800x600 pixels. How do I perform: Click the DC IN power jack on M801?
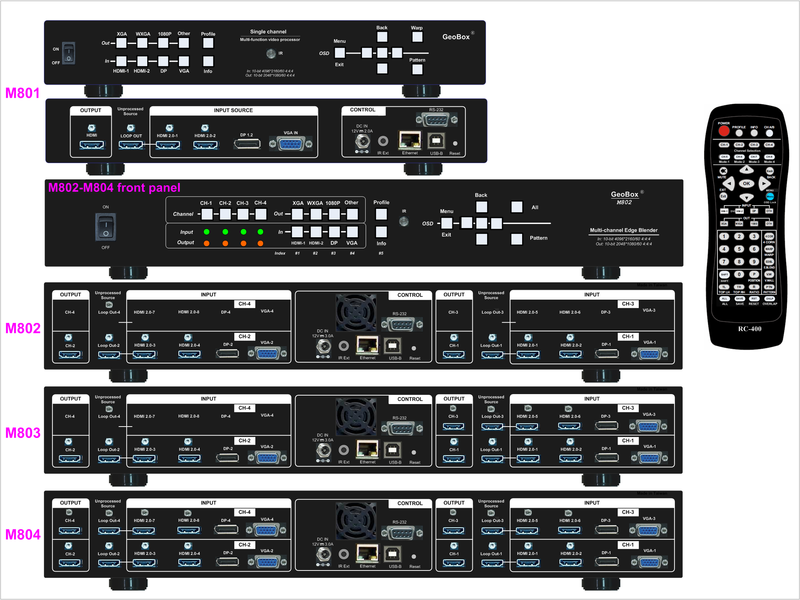(x=362, y=141)
